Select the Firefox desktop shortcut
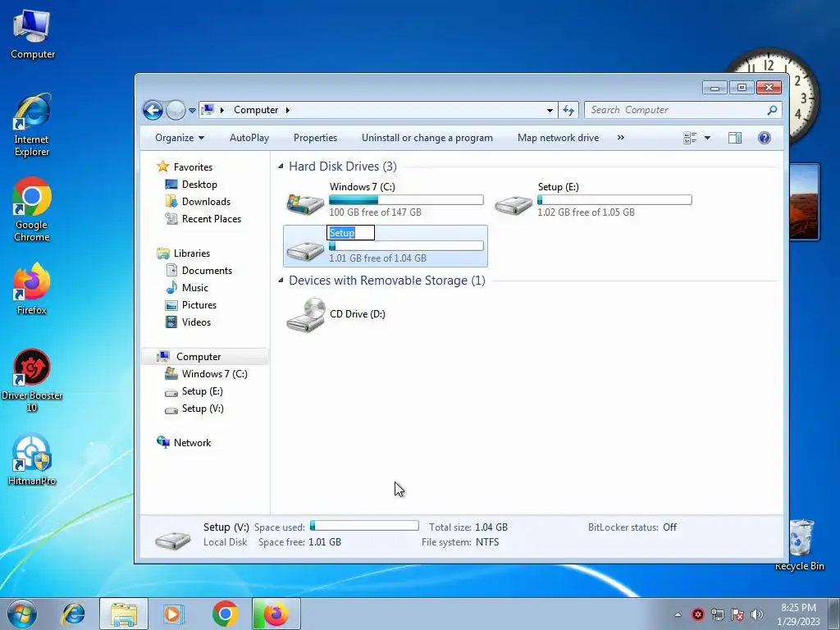Image resolution: width=840 pixels, height=630 pixels. [x=32, y=289]
